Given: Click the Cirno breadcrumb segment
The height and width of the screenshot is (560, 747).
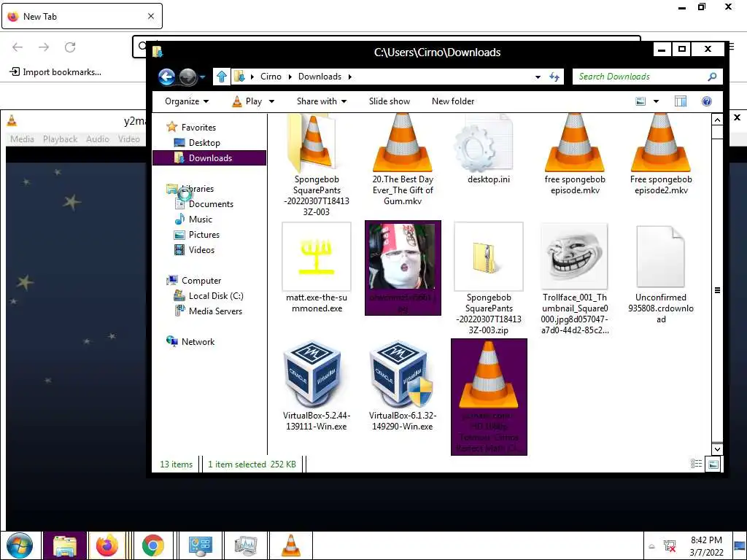Looking at the screenshot, I should pos(271,77).
